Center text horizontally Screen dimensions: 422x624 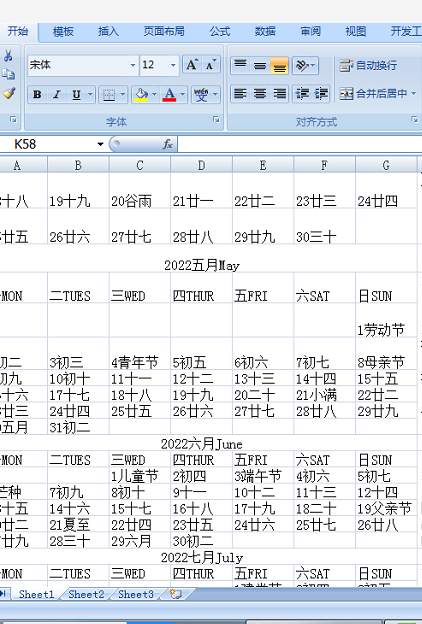260,94
